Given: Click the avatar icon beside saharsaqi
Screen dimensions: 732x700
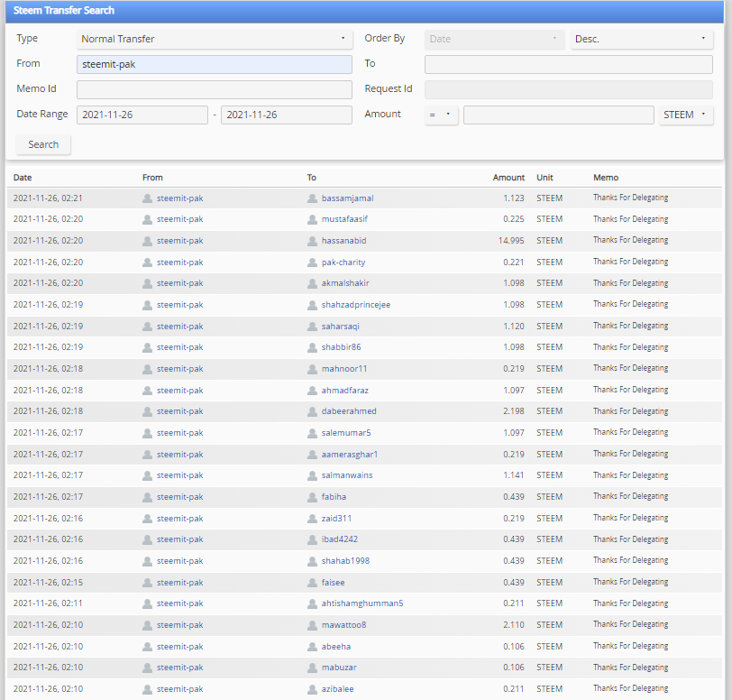Looking at the screenshot, I should point(312,327).
